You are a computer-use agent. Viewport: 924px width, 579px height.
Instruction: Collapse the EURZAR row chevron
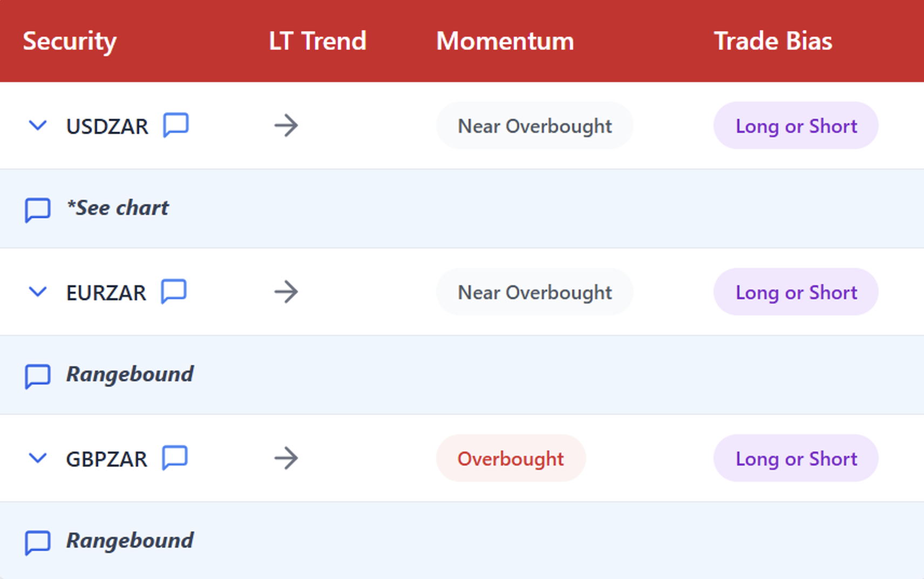38,292
